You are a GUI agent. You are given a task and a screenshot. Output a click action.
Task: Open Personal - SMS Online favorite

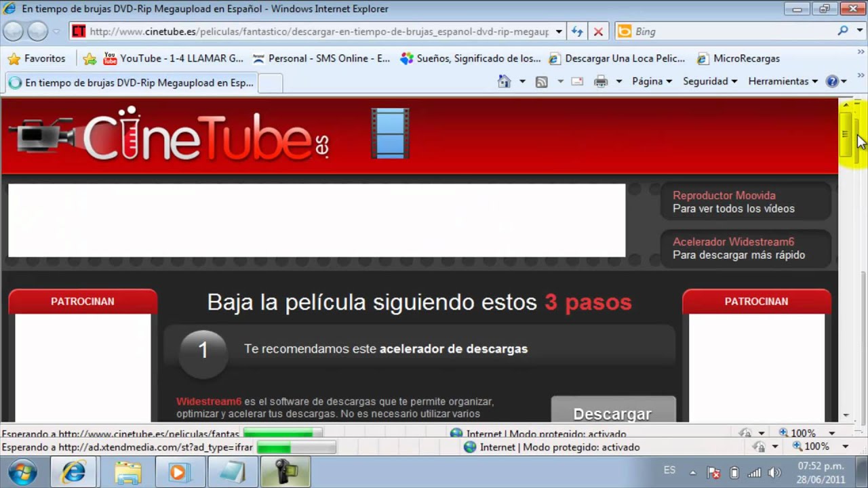pyautogui.click(x=321, y=59)
